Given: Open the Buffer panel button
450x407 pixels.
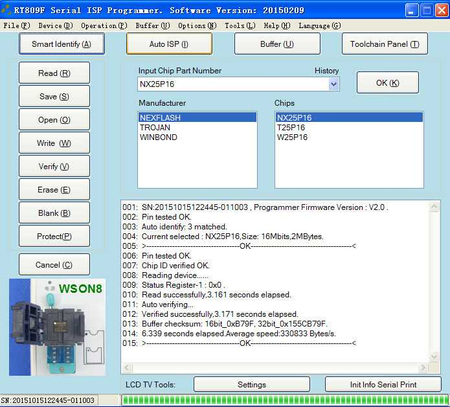Looking at the screenshot, I should pos(277,44).
